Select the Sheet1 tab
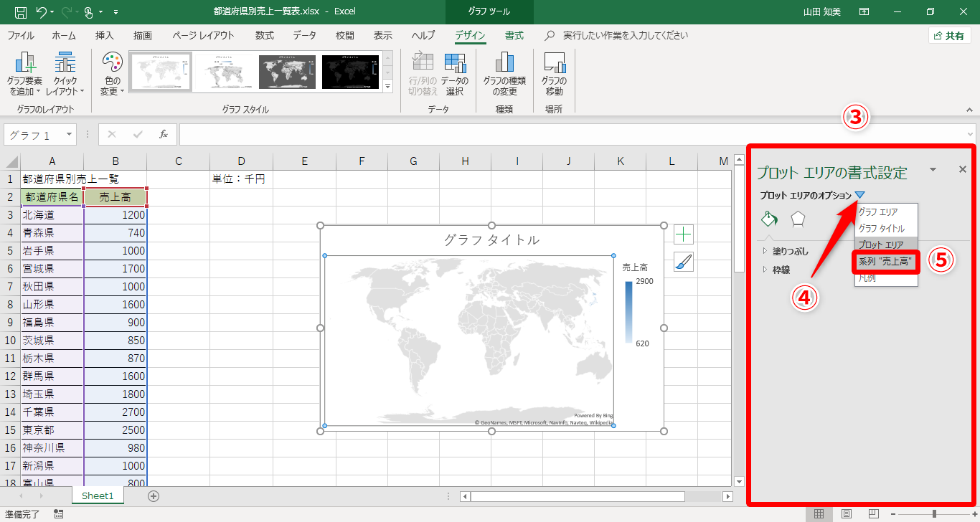 pyautogui.click(x=98, y=495)
